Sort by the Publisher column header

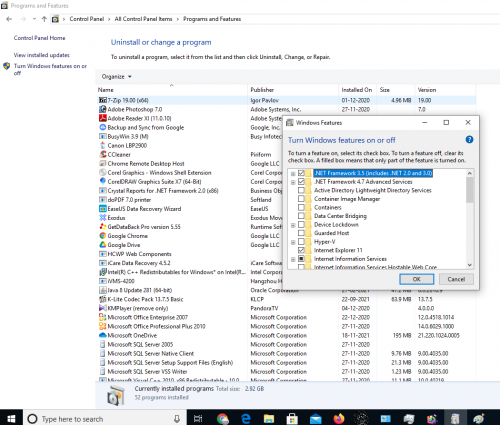pyautogui.click(x=293, y=90)
